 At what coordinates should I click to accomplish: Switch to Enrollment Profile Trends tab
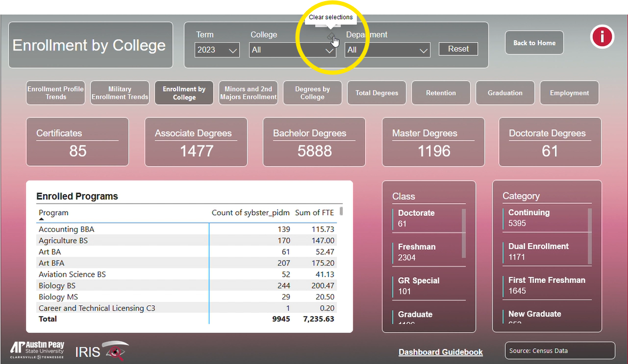pos(55,93)
